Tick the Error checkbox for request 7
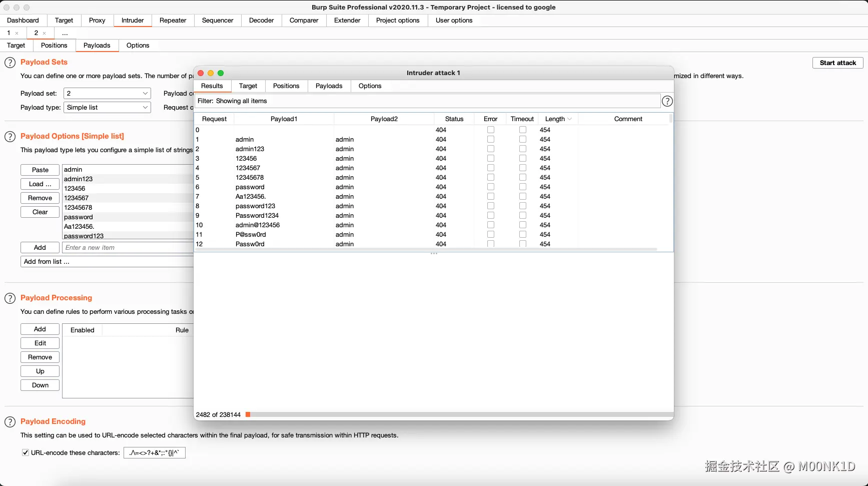This screenshot has width=868, height=486. pyautogui.click(x=491, y=196)
